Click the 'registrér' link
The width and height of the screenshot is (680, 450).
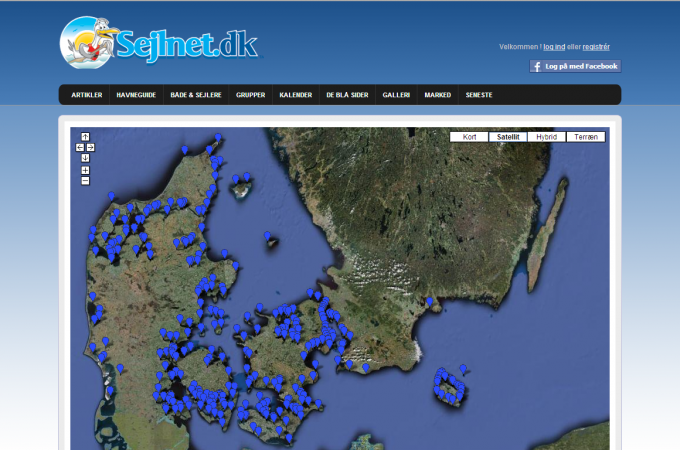[x=596, y=47]
